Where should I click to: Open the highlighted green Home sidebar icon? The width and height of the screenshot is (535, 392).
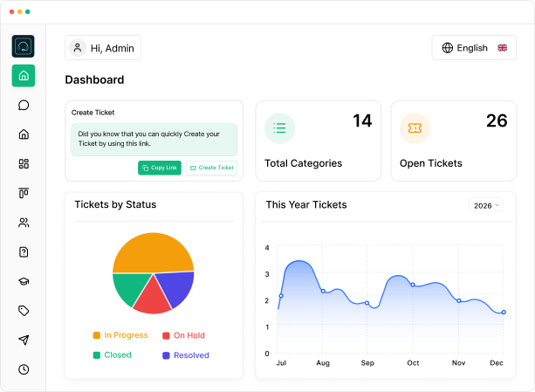click(x=24, y=75)
